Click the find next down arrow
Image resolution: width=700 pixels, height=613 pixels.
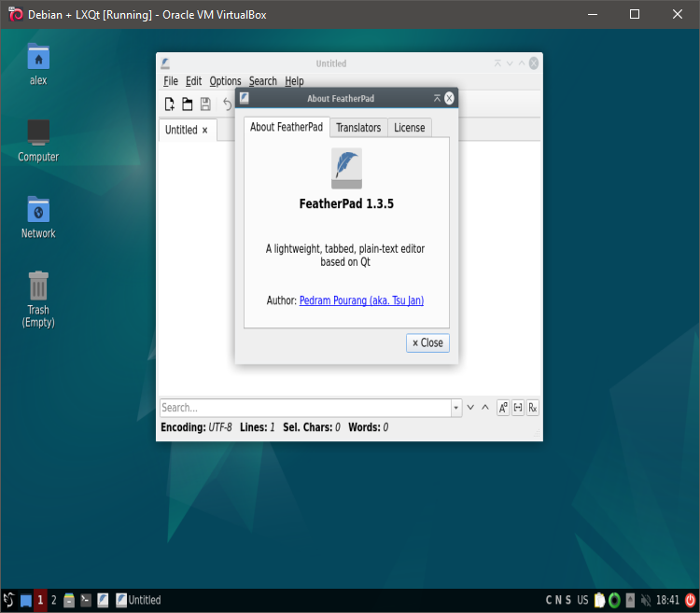click(x=470, y=408)
